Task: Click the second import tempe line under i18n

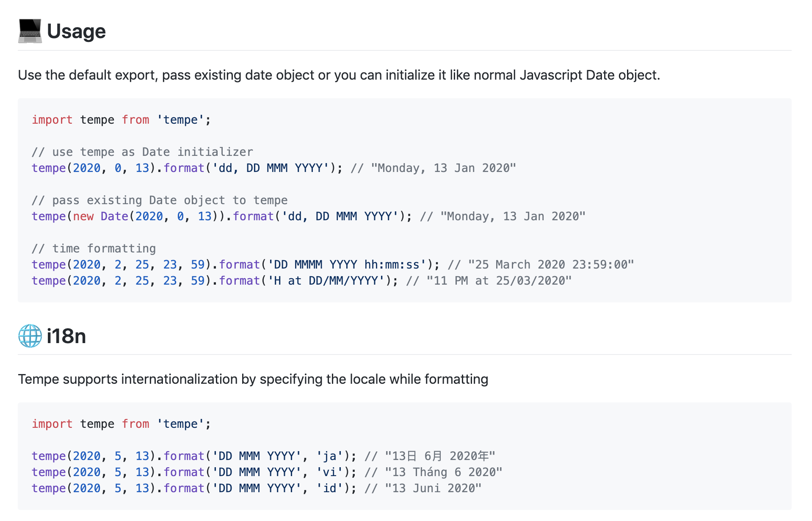Action: [122, 424]
